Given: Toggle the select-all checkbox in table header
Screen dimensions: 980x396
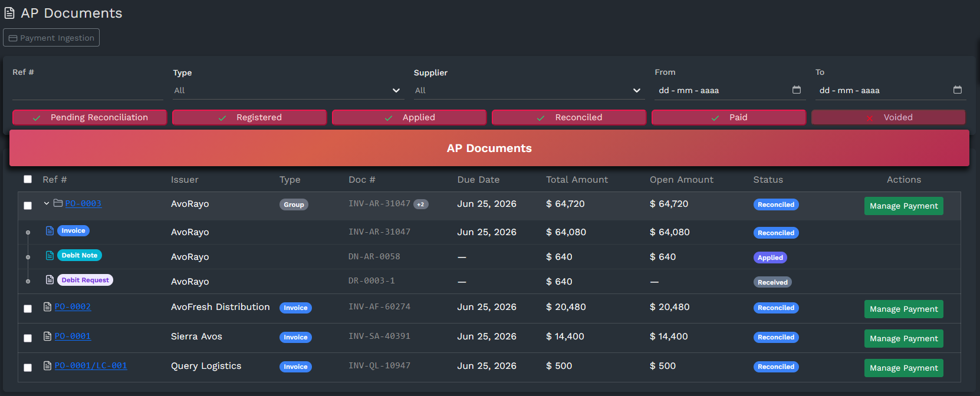Looking at the screenshot, I should click(x=28, y=179).
